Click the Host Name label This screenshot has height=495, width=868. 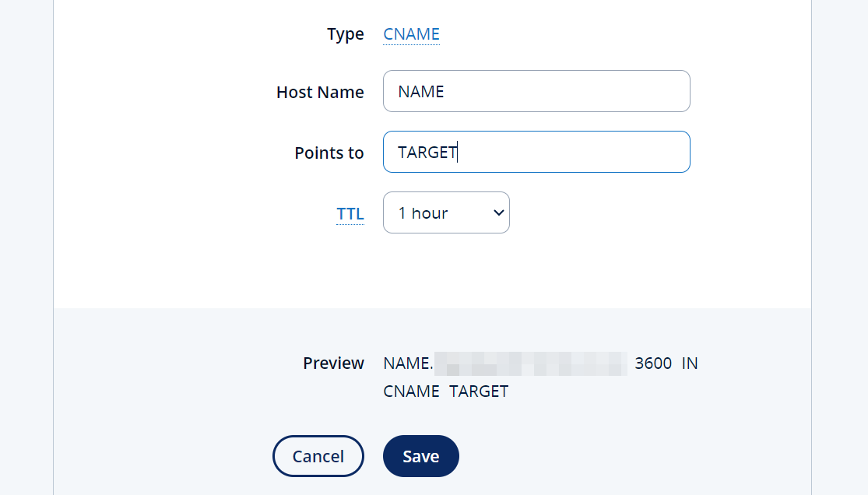(320, 92)
